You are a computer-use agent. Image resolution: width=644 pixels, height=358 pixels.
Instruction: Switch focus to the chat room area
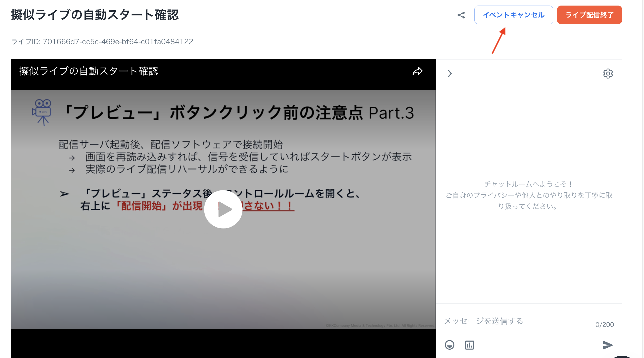coord(527,195)
